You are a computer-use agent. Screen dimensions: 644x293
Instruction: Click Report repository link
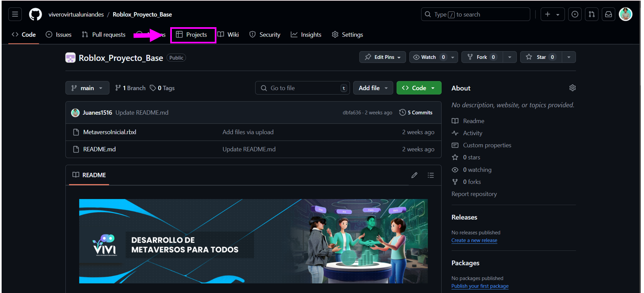(x=474, y=194)
